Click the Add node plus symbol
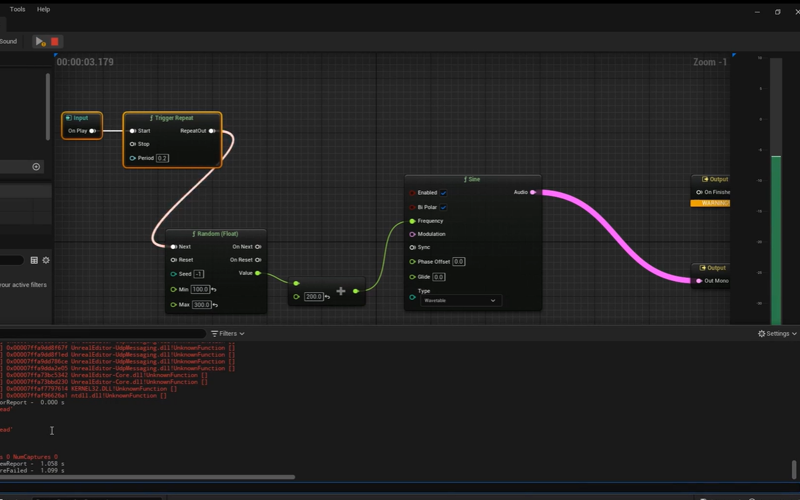This screenshot has height=500, width=800. coord(341,291)
